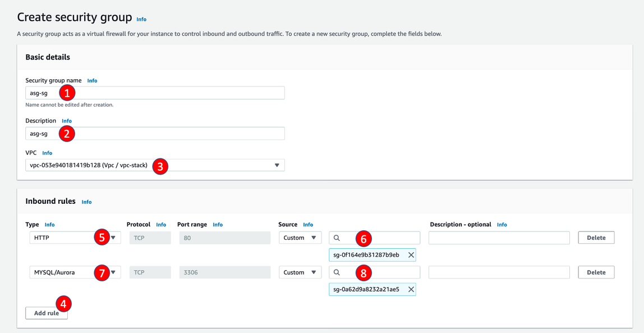Remove security group sg-0f164e9b31287b9eb with its X icon
The width and height of the screenshot is (644, 333).
pos(411,255)
